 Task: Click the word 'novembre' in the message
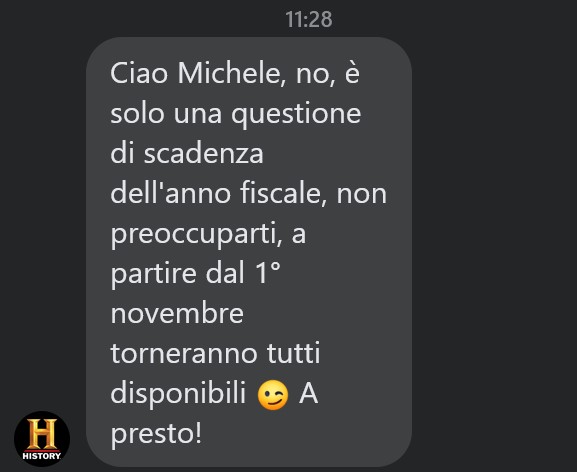coord(177,313)
